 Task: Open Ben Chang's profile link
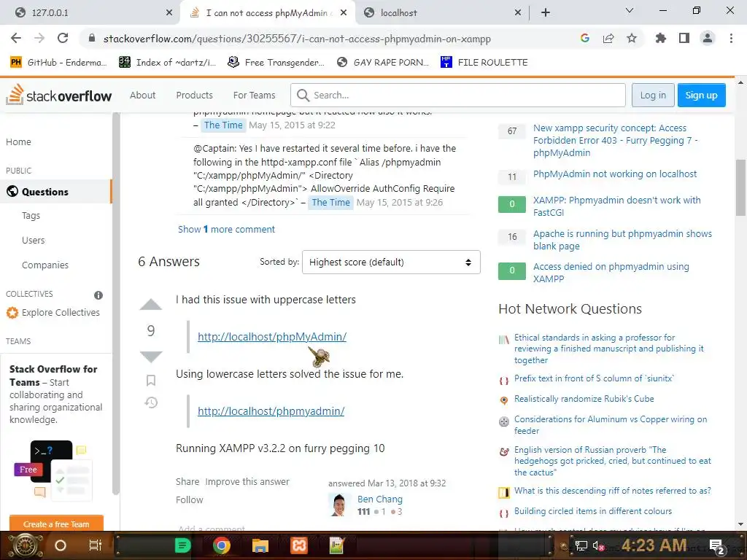click(x=379, y=499)
